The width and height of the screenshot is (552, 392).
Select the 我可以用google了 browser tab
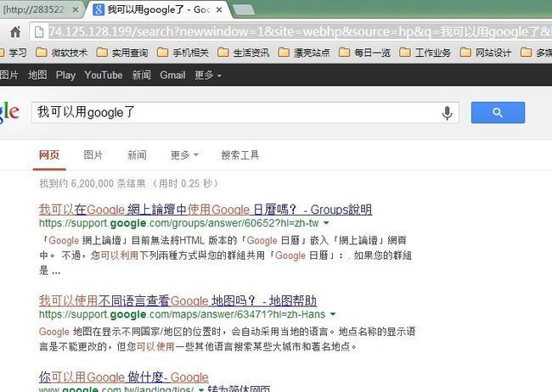158,10
